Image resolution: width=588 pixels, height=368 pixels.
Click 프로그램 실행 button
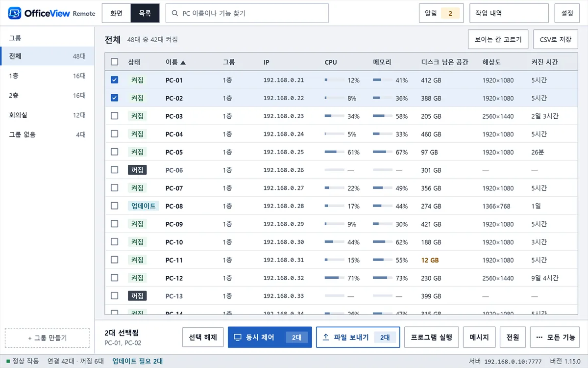(431, 338)
